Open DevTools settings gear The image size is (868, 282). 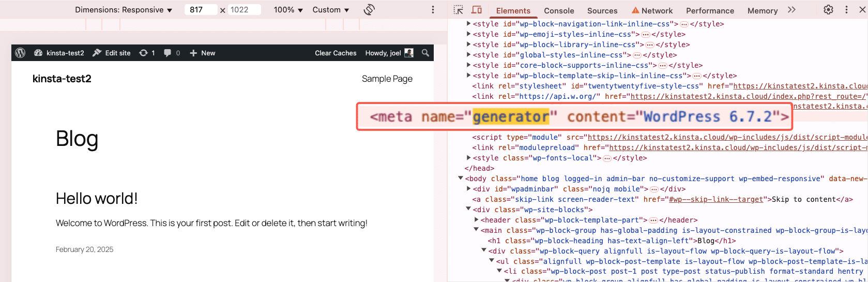pos(828,10)
